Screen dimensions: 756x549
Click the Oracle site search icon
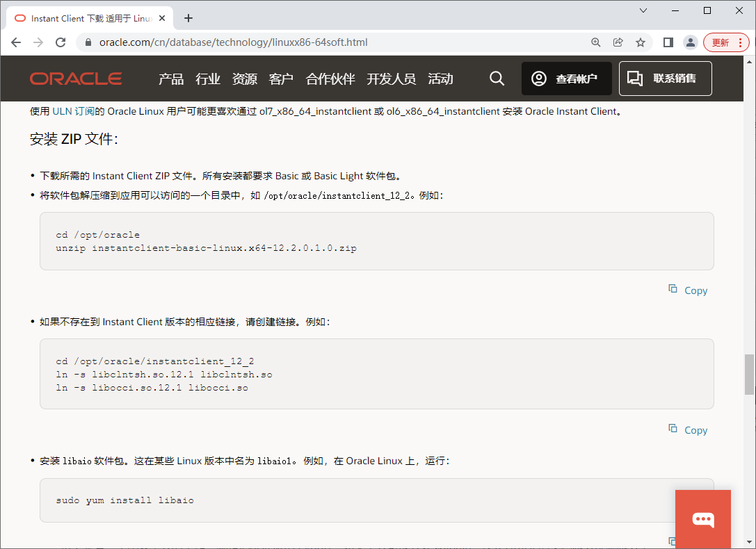[497, 78]
